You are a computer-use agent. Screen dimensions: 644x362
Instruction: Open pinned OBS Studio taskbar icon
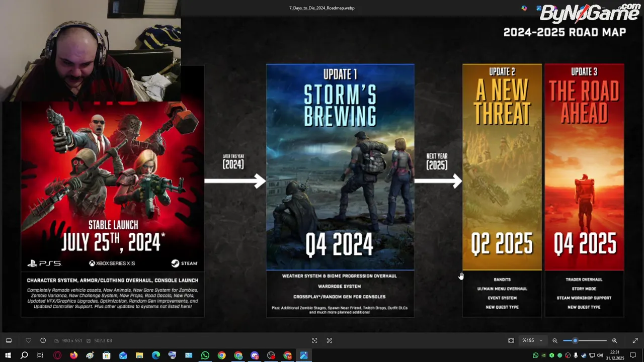[271, 355]
